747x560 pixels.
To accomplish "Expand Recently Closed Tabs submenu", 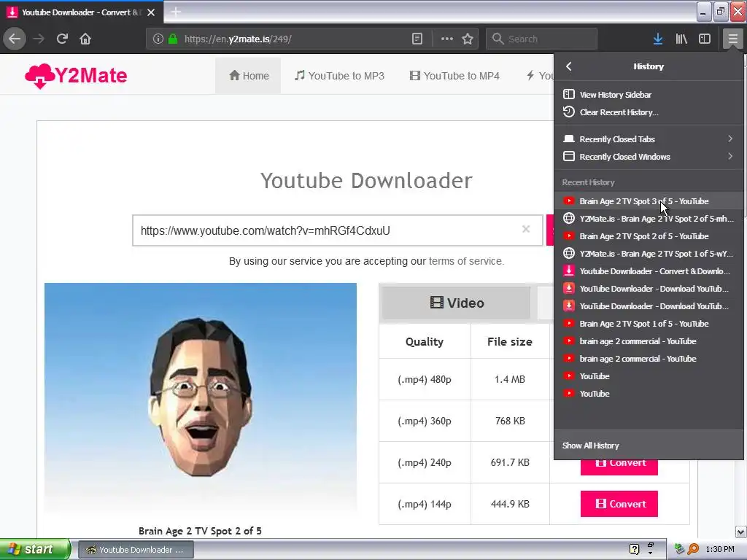I will click(649, 139).
